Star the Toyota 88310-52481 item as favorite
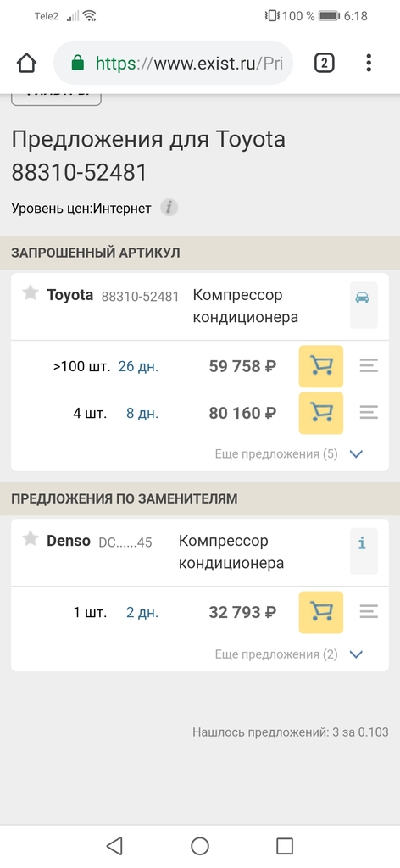This screenshot has height=868, width=400. click(30, 293)
